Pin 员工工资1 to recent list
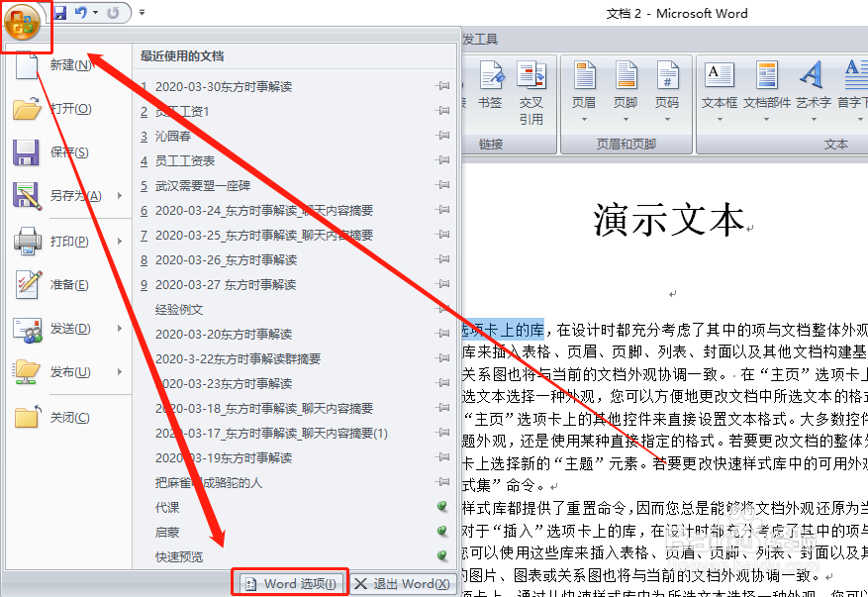Viewport: 868px width, 597px height. (x=441, y=111)
